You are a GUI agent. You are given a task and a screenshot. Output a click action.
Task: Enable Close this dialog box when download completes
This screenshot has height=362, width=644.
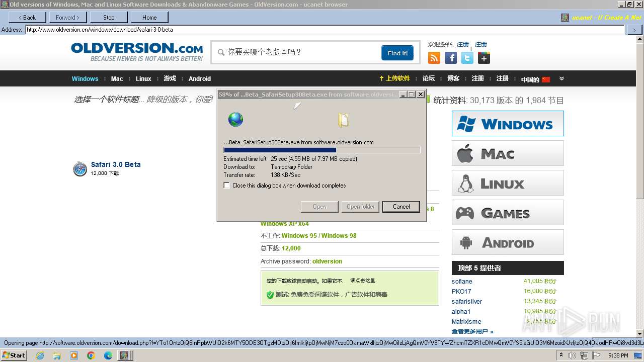(227, 186)
